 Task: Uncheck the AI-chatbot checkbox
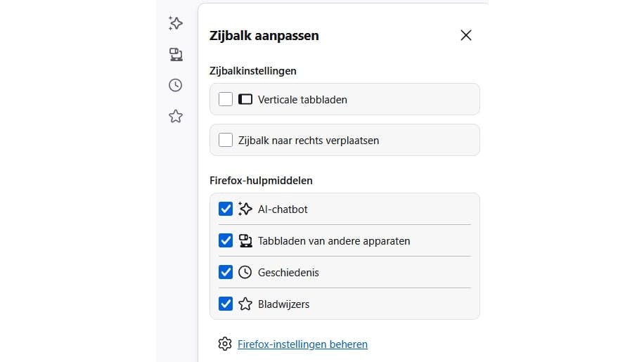coord(226,209)
